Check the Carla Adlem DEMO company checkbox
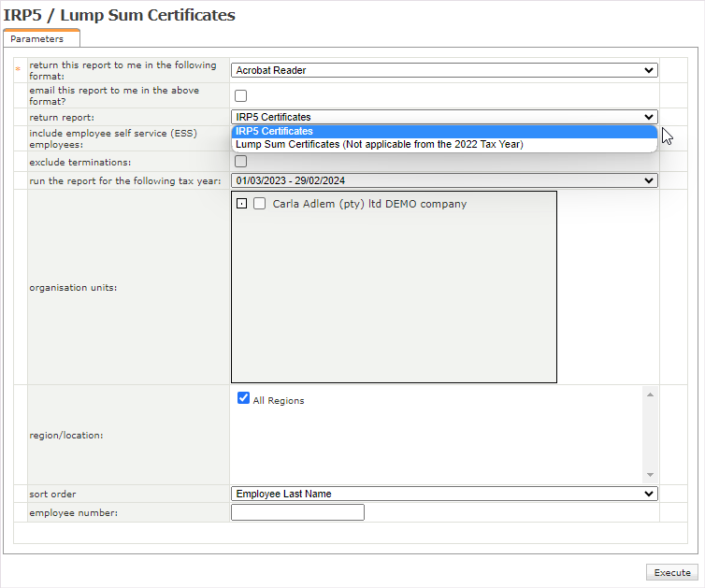The width and height of the screenshot is (705, 588). (x=260, y=204)
